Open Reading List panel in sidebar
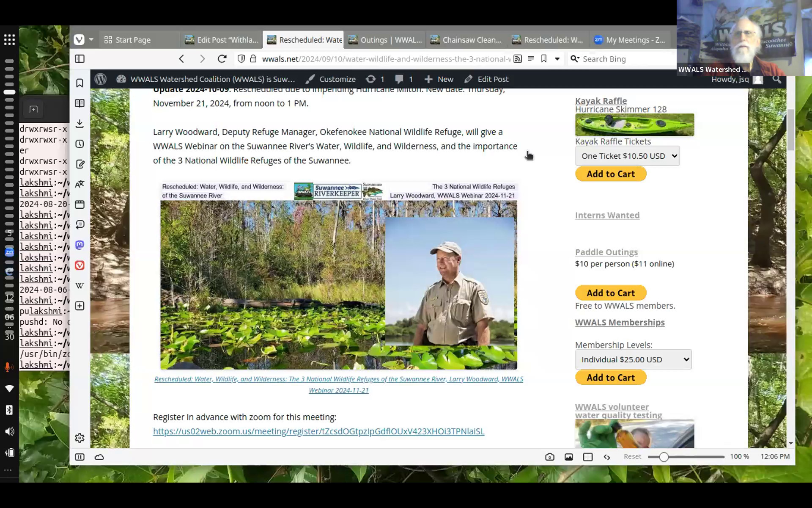Screen dimensions: 812x508 click(x=80, y=103)
